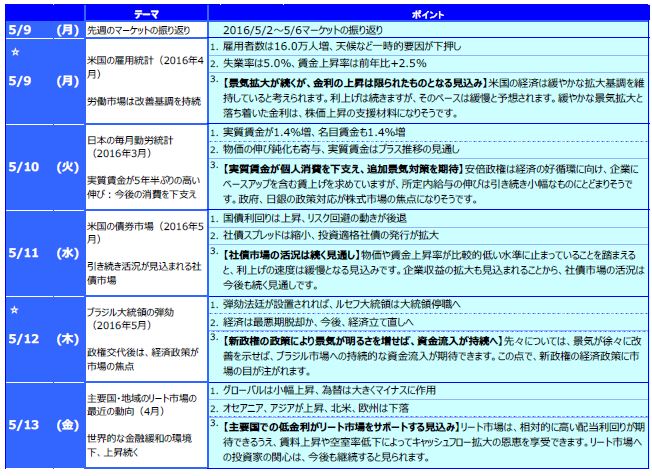Click the star icon above the US employment 5/9 date

click(x=14, y=46)
